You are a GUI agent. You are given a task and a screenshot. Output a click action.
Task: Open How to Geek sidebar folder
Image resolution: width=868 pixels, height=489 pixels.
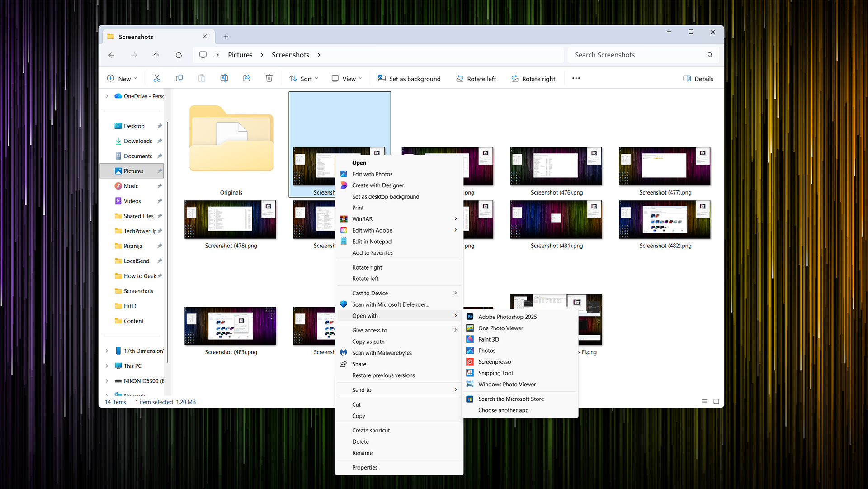click(x=140, y=276)
